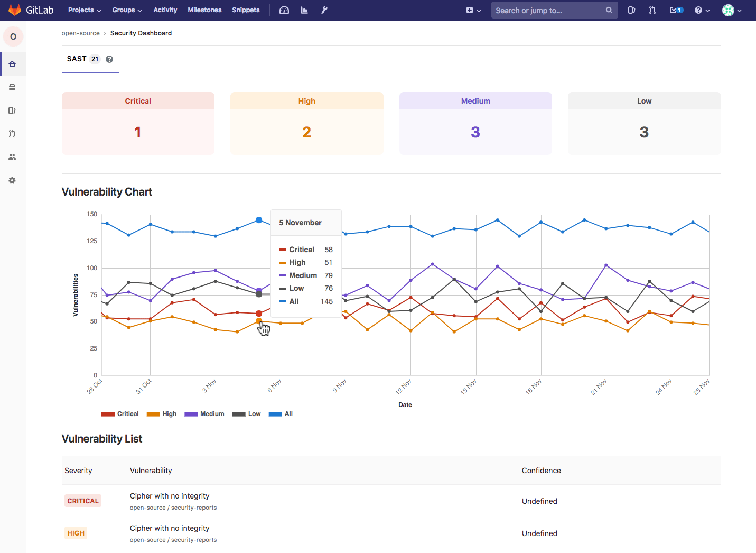Open the new-item plus dropdown in the navbar
This screenshot has width=756, height=553.
472,10
